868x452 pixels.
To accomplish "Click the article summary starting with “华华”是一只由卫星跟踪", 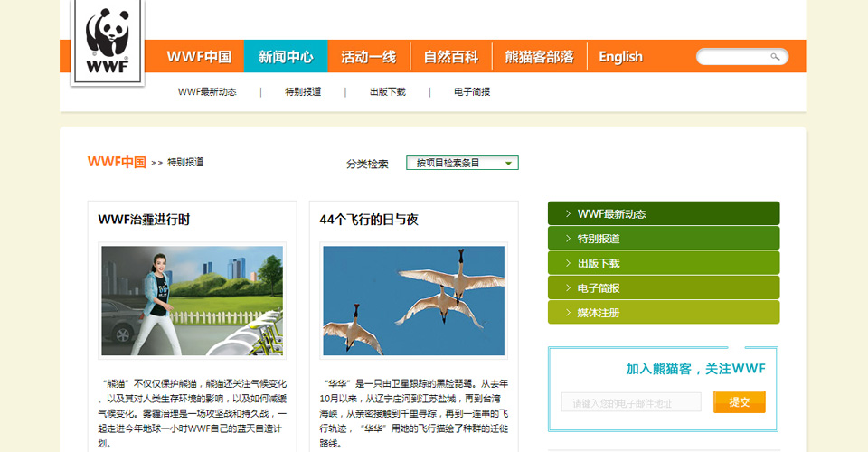I will click(x=413, y=413).
